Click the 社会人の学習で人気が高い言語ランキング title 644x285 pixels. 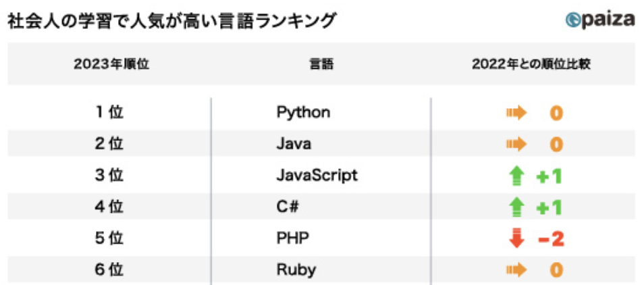171,21
